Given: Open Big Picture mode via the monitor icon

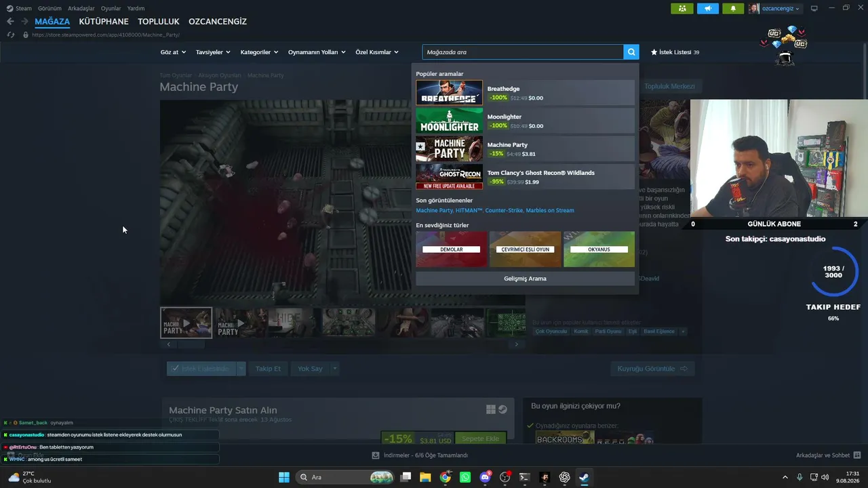Looking at the screenshot, I should [814, 8].
